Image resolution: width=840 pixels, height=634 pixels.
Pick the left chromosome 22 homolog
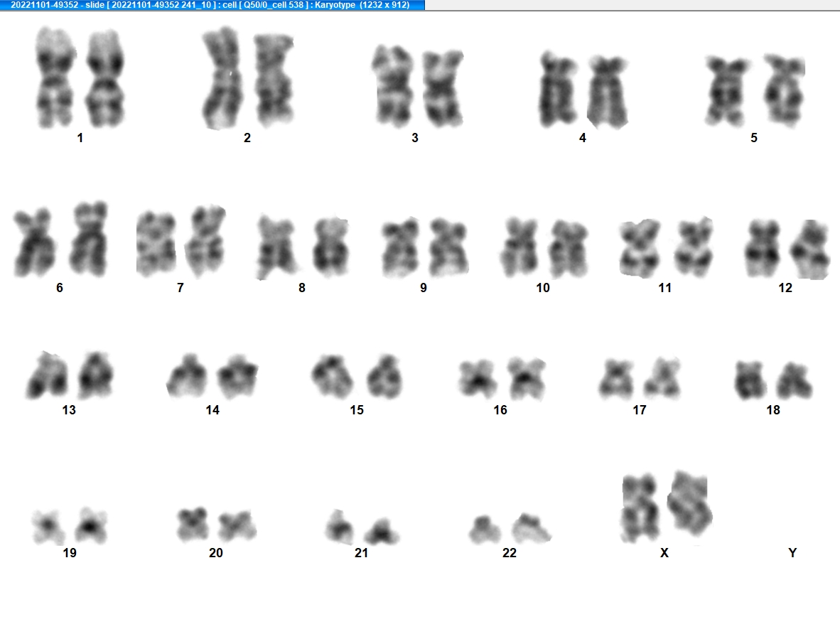(x=485, y=529)
